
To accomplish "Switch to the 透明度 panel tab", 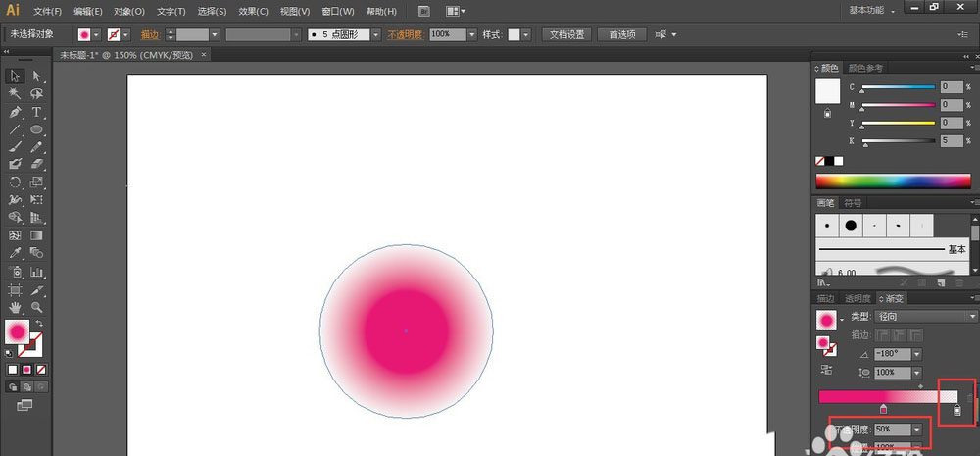I will pos(857,298).
